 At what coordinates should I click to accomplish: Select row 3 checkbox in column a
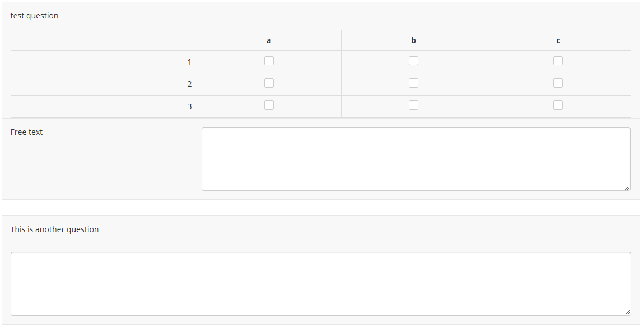pyautogui.click(x=269, y=105)
